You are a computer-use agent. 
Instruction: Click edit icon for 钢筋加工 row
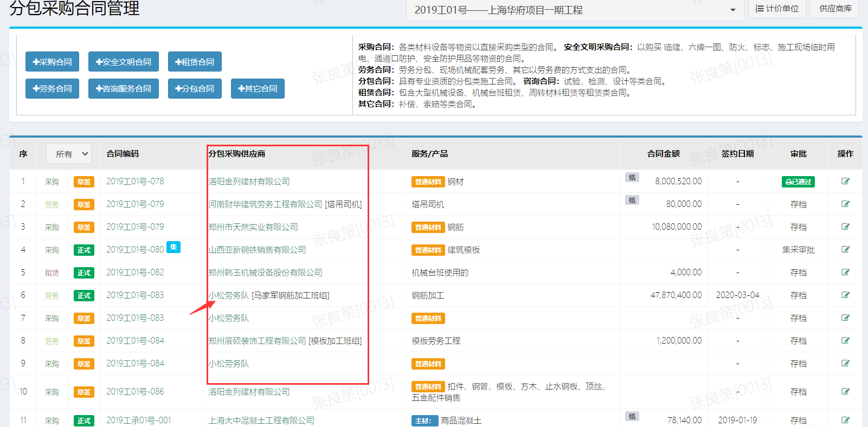(x=845, y=295)
